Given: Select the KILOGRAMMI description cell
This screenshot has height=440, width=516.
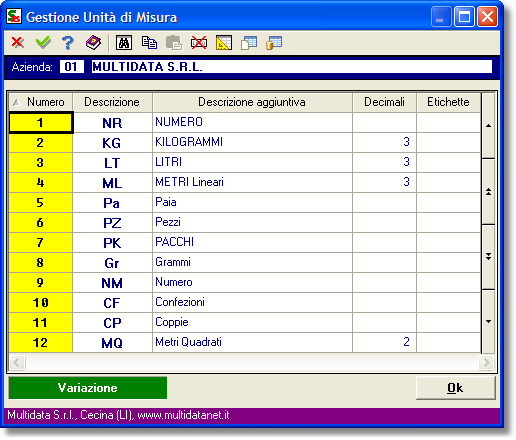Looking at the screenshot, I should pyautogui.click(x=252, y=142).
